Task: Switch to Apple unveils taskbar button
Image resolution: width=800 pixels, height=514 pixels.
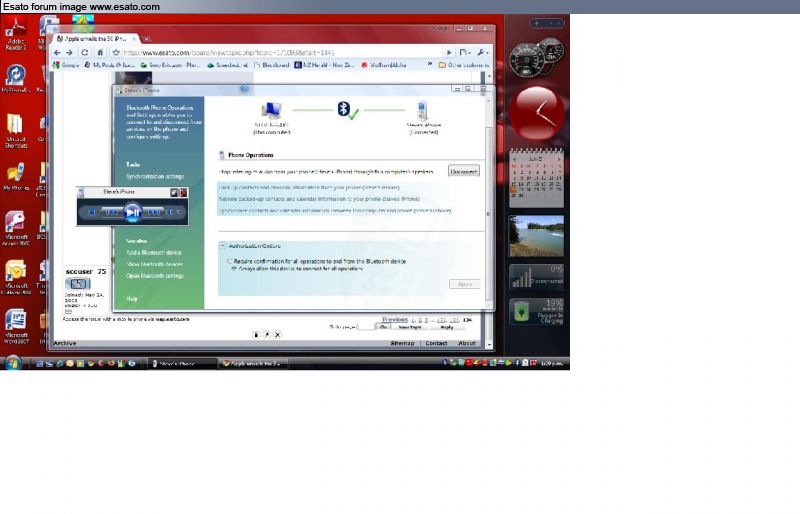Action: coord(254,363)
